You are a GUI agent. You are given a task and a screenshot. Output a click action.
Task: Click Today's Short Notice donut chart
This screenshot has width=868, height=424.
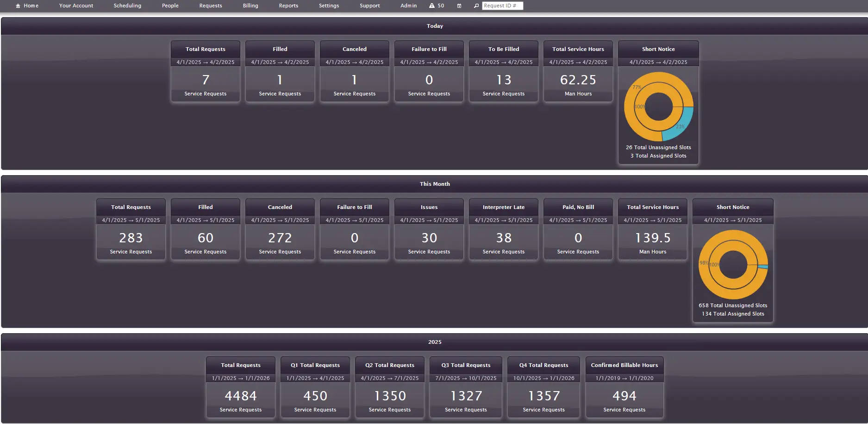(658, 107)
